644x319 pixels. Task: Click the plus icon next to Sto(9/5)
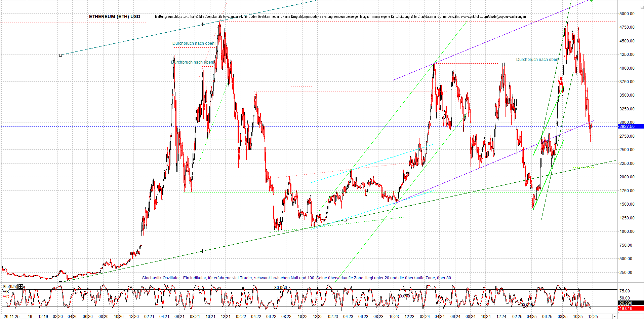click(x=20, y=286)
